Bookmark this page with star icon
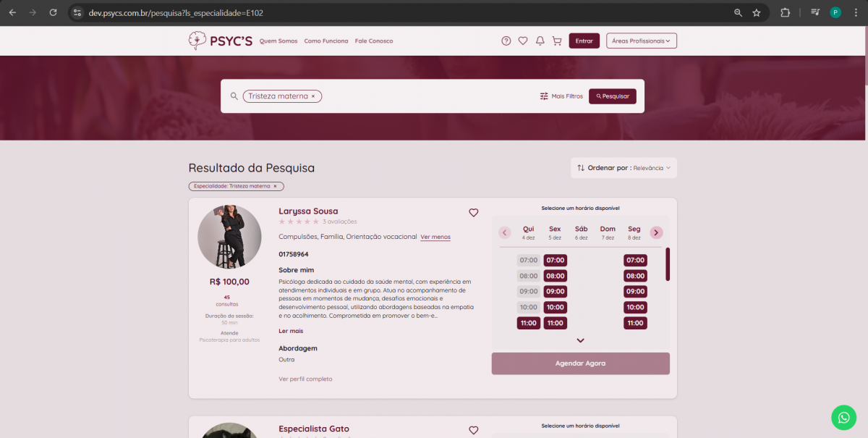The width and height of the screenshot is (868, 438). [757, 12]
